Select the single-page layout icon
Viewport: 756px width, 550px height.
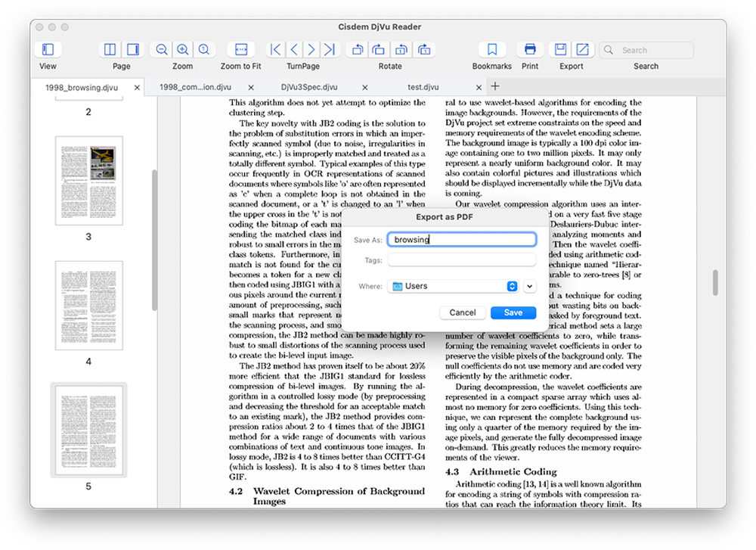132,49
